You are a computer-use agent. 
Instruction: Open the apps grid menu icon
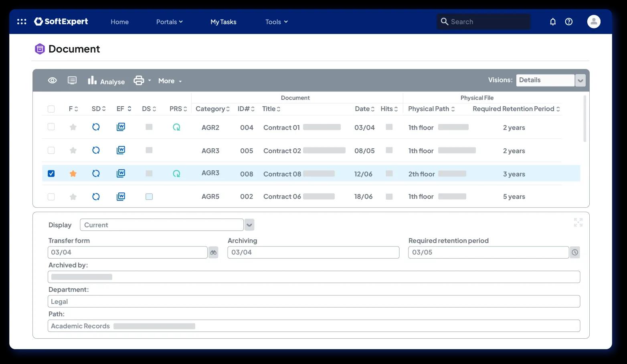[22, 22]
